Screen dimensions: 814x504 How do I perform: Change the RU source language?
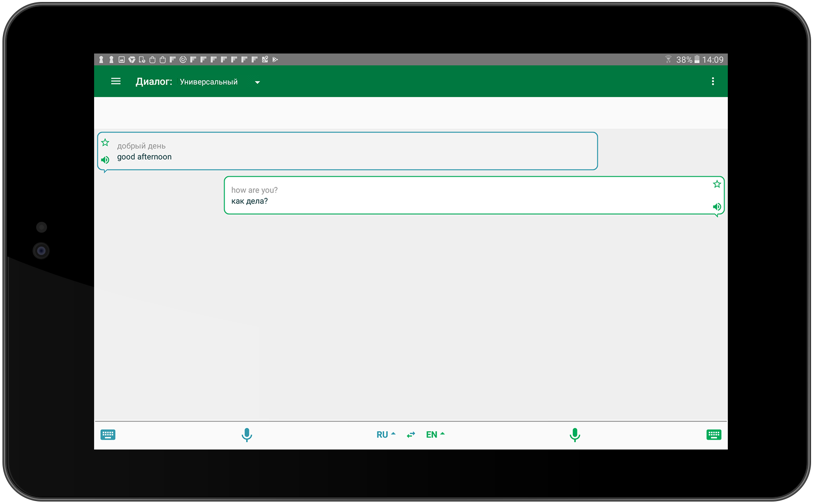(x=386, y=435)
